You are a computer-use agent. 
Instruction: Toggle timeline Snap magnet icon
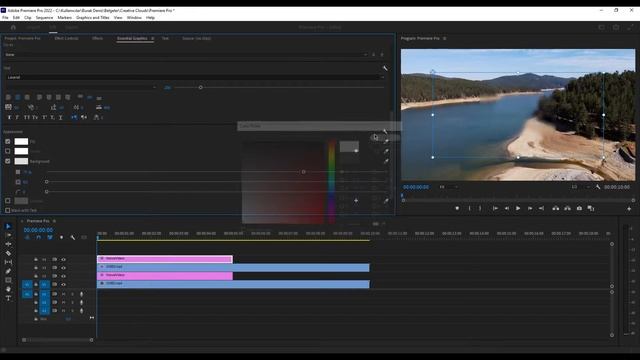point(38,238)
